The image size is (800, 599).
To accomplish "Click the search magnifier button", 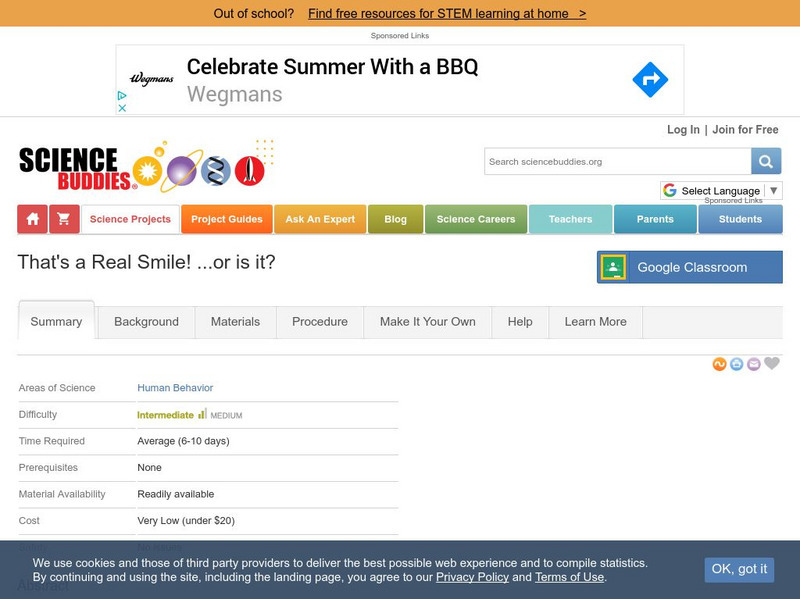I will tap(766, 161).
